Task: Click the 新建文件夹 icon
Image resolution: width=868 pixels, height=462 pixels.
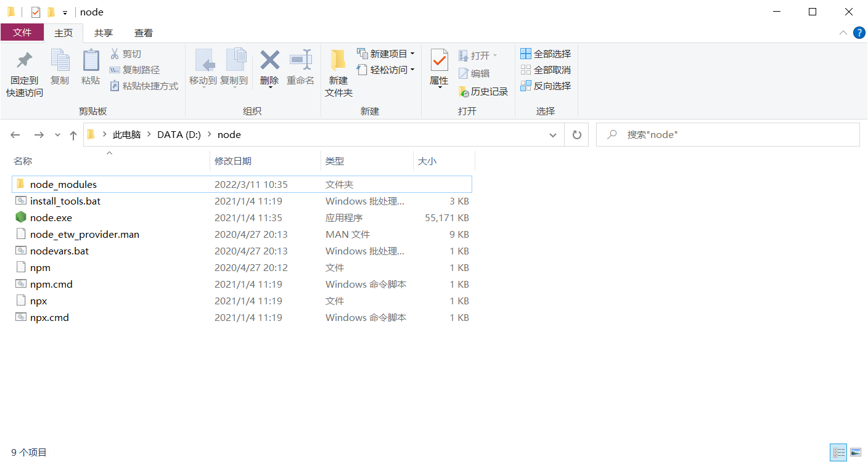Action: pos(338,60)
